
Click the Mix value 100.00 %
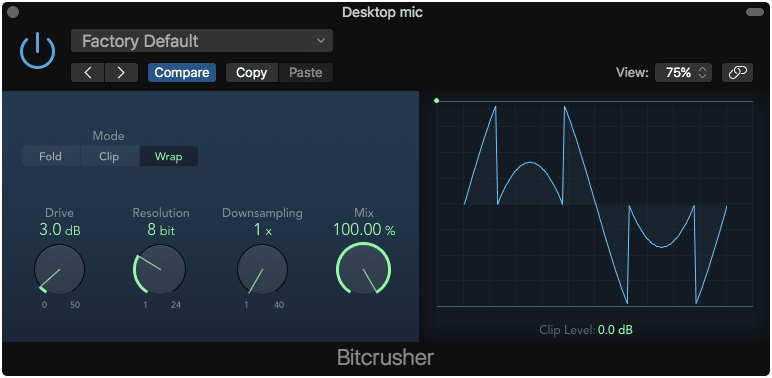(x=364, y=230)
